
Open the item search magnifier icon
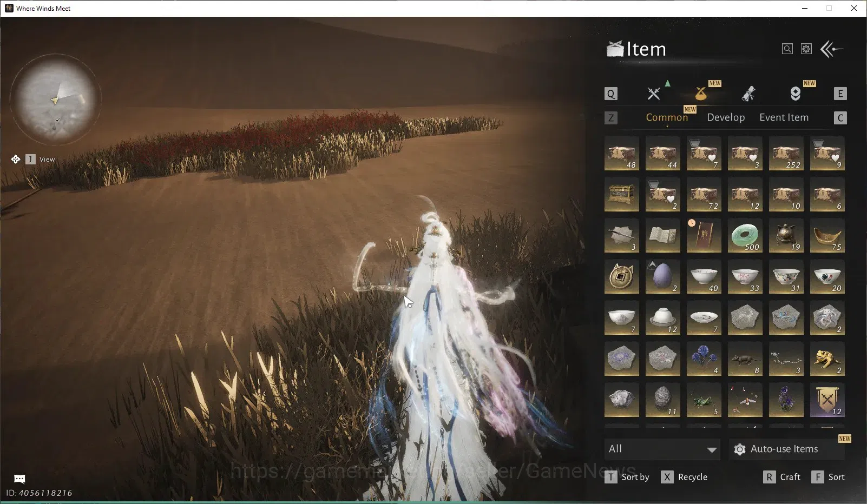(x=787, y=49)
